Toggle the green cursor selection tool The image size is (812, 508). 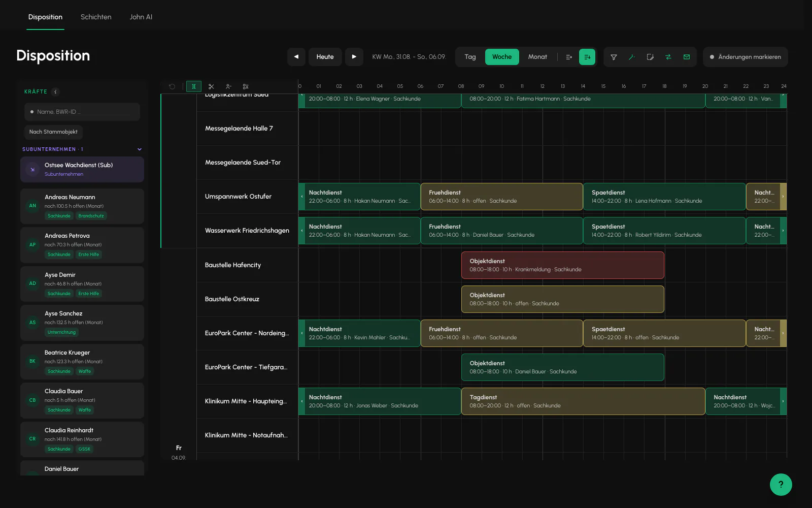pyautogui.click(x=194, y=86)
